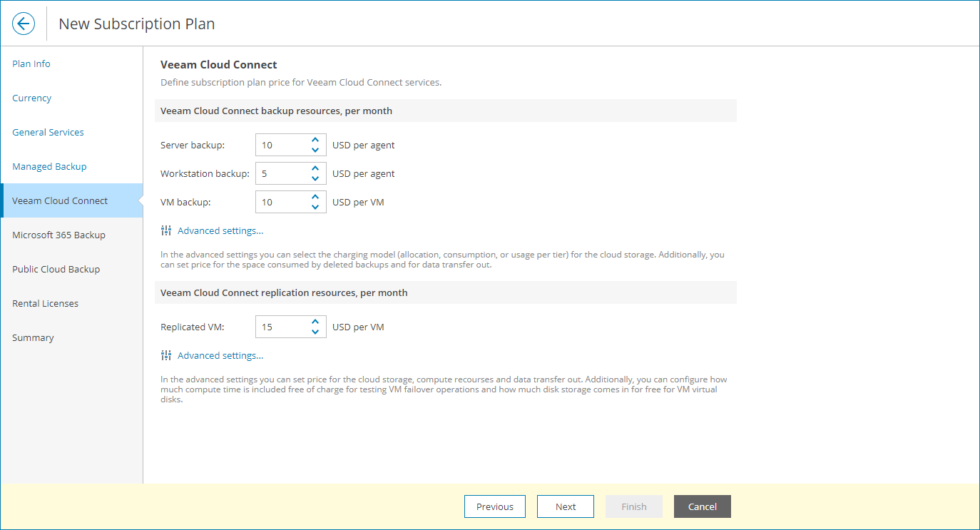
Task: Jump to the Summary step
Action: coord(33,337)
